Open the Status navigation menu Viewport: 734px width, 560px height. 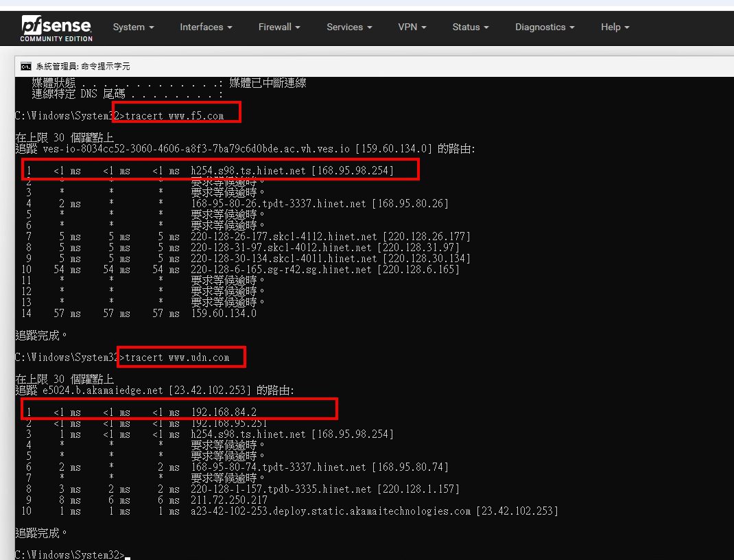pyautogui.click(x=471, y=27)
